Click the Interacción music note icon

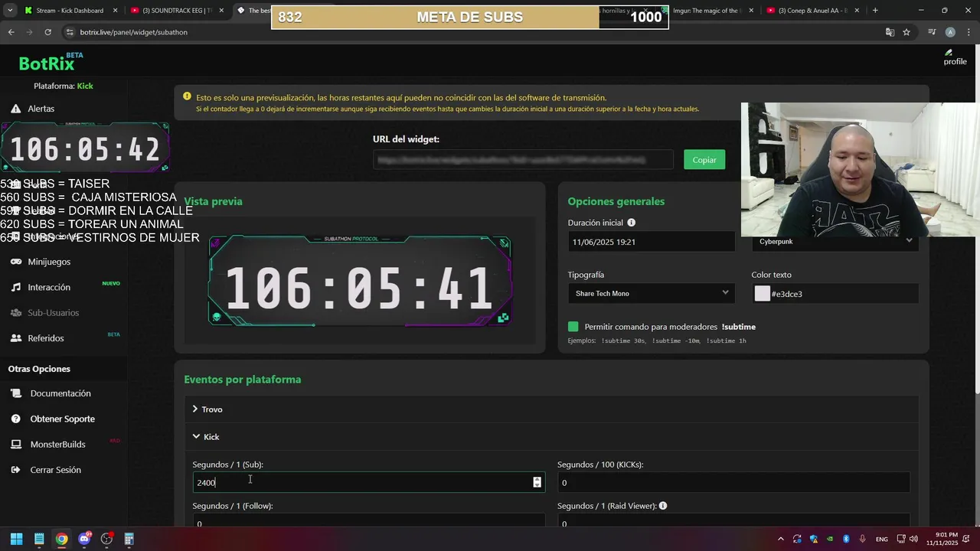(15, 287)
